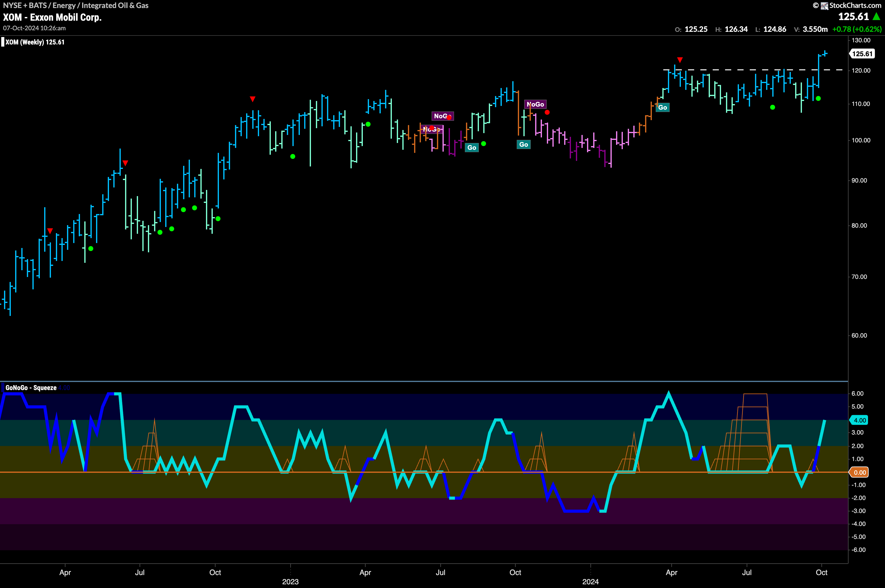885x588 pixels.
Task: Click the StockCharts.com logo text
Action: [855, 5]
